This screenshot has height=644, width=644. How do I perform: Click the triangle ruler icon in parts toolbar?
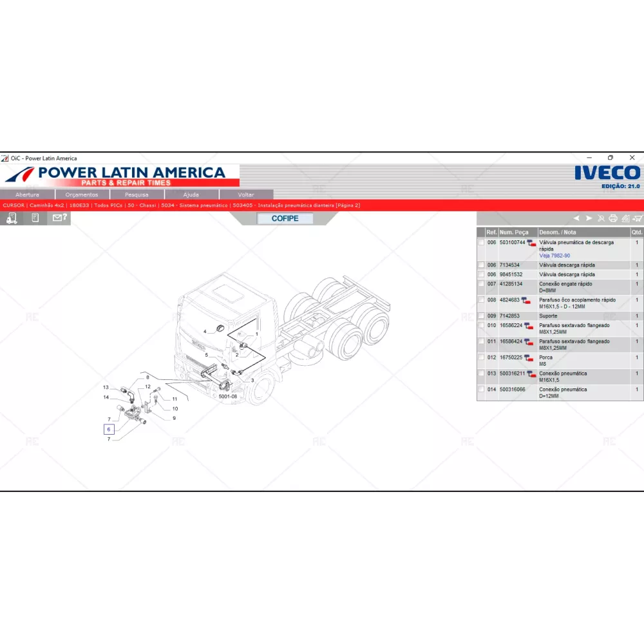coord(625,218)
